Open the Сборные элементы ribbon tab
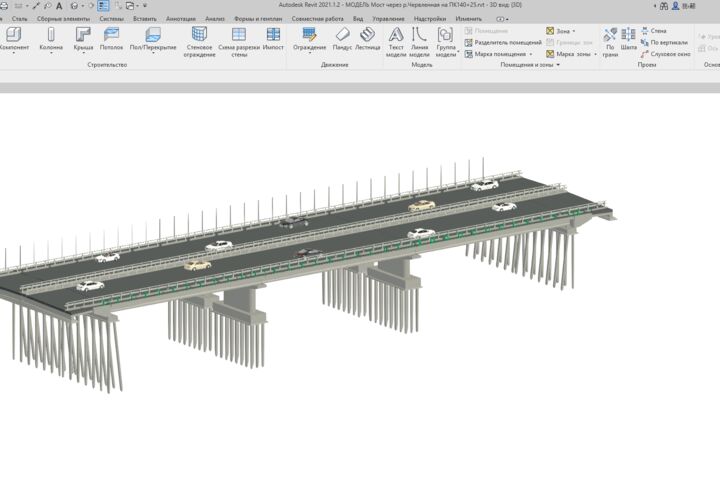Screen dimensions: 720x480 (x=63, y=19)
